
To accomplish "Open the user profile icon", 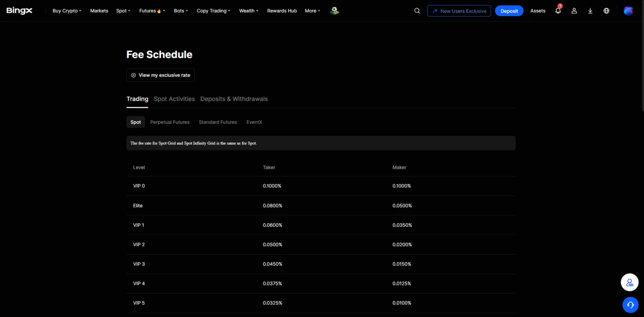I will [x=574, y=11].
